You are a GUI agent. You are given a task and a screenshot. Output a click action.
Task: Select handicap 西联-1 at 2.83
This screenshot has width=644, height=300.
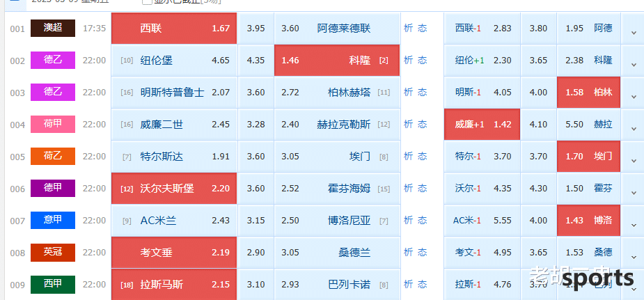[x=482, y=29]
